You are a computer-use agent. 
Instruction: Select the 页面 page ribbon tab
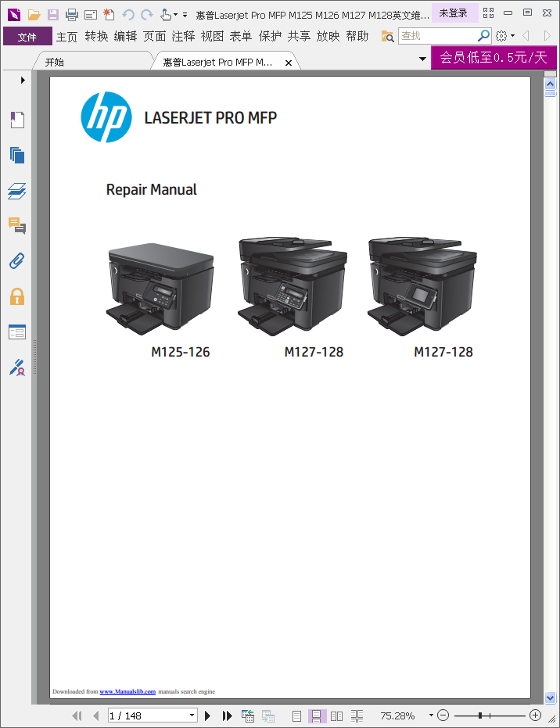tap(154, 36)
